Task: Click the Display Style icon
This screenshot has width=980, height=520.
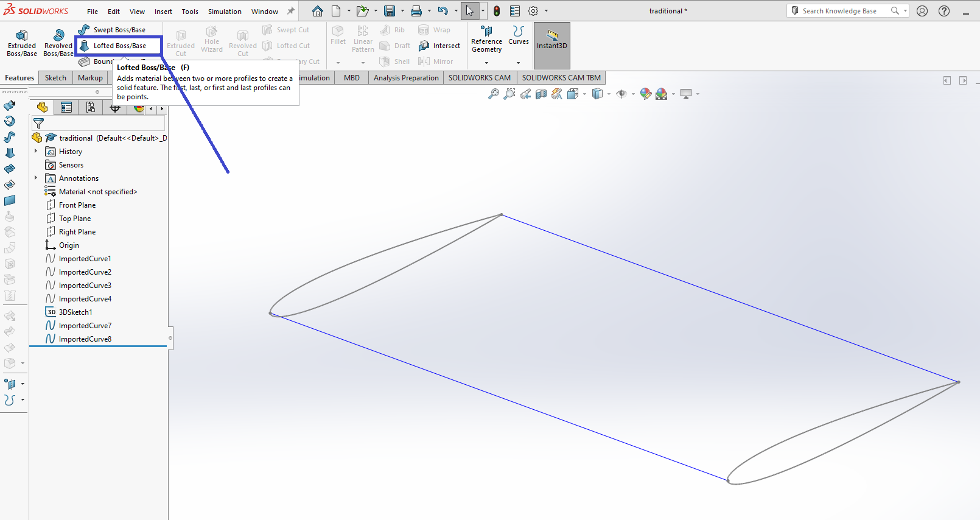Action: [x=597, y=94]
